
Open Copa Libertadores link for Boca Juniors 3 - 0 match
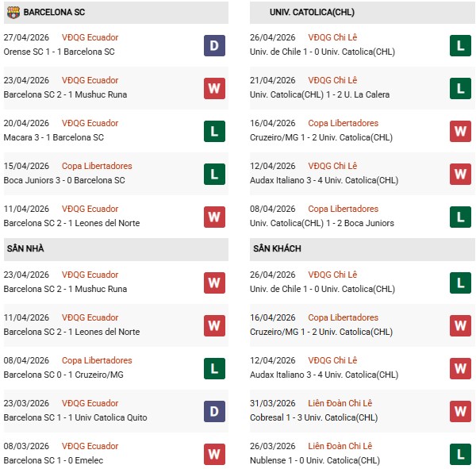(97, 167)
